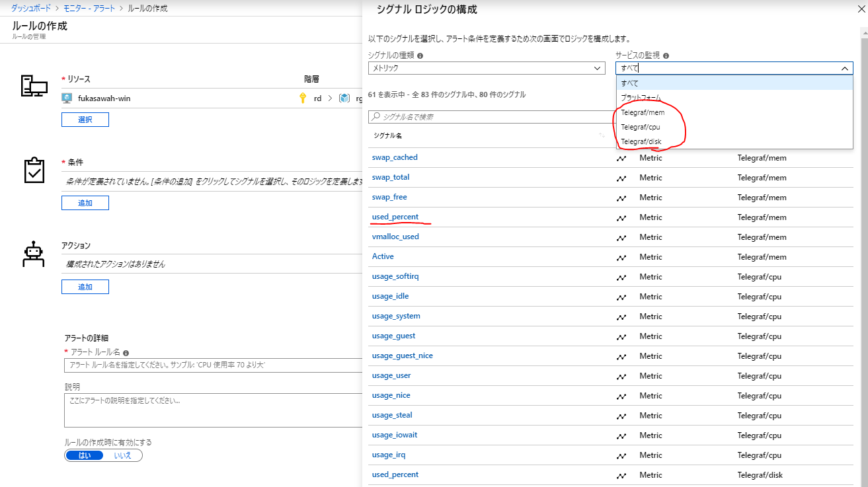The height and width of the screenshot is (487, 868).
Task: Open the swap_cached signal
Action: [x=395, y=157]
